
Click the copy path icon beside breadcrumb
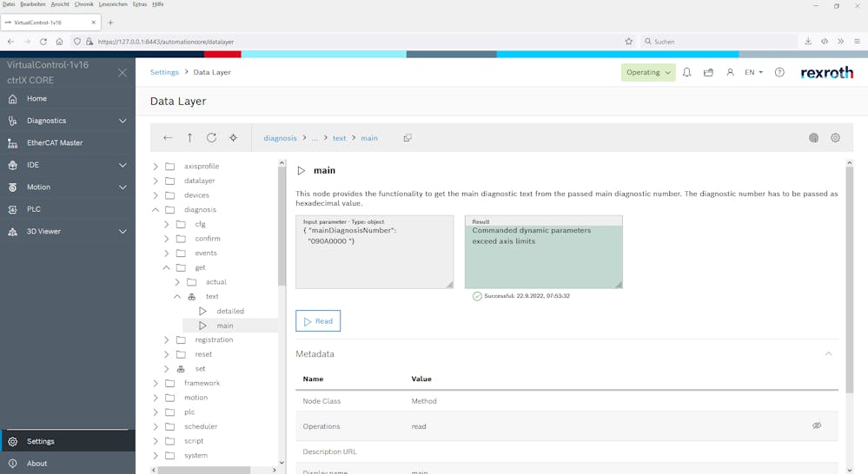(407, 138)
